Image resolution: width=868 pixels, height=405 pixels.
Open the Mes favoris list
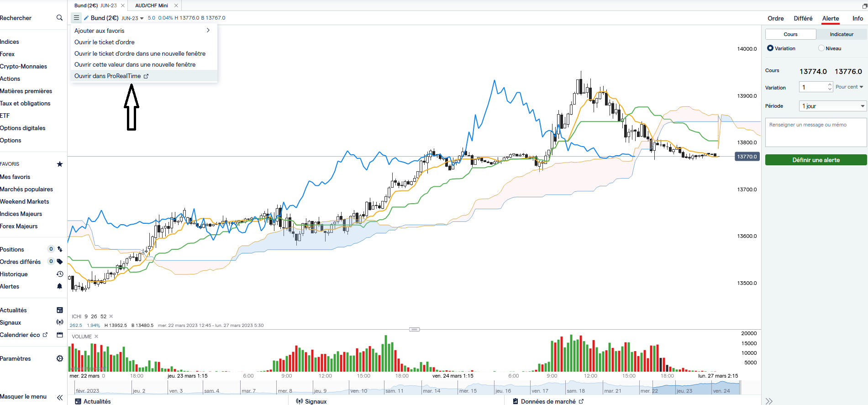(x=15, y=177)
